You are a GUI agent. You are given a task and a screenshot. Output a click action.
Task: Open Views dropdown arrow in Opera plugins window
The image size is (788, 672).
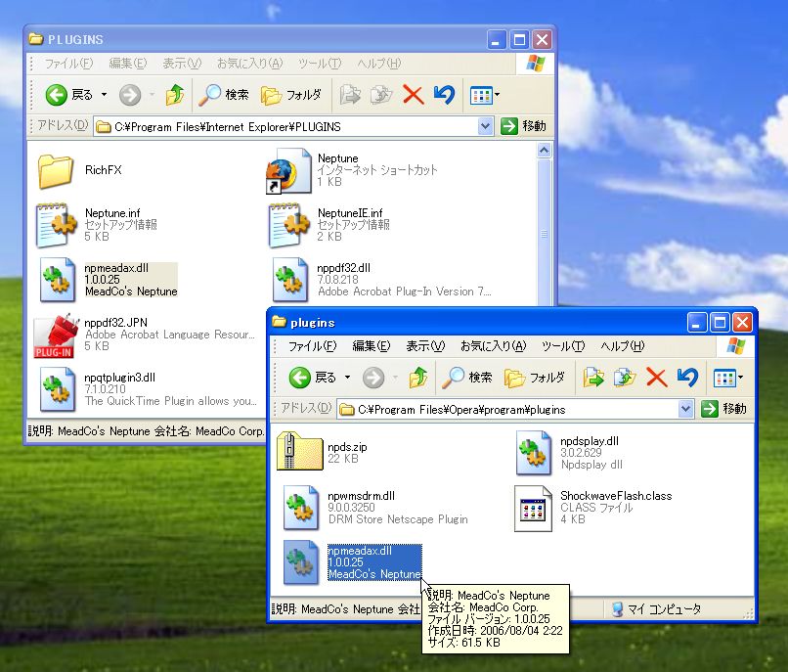[740, 378]
